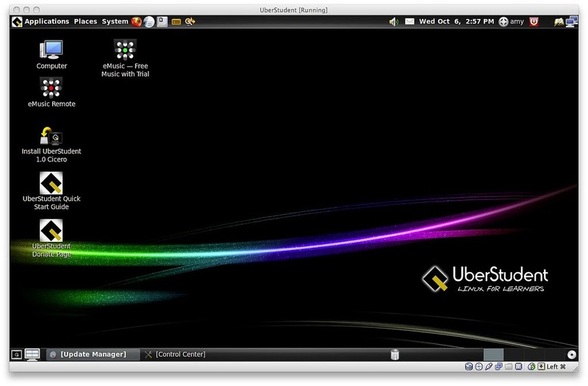This screenshot has width=588, height=386.
Task: Open the document launcher icon in top panel
Action: click(162, 22)
